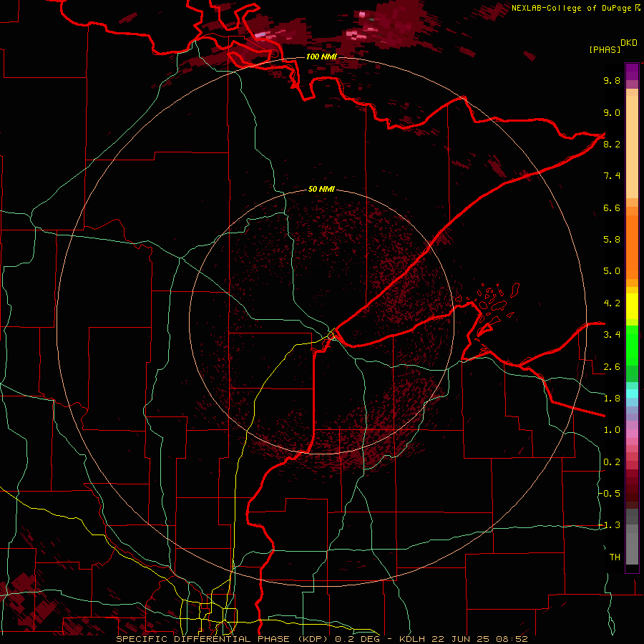
Task: Click the SPECIFIC DIFFERENTIAL PHASE (KDP) caption
Action: coord(223,639)
